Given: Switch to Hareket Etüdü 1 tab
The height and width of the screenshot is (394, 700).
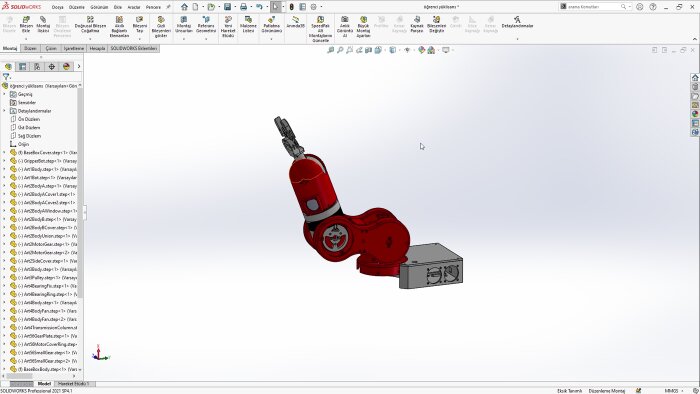Looking at the screenshot, I should (74, 384).
